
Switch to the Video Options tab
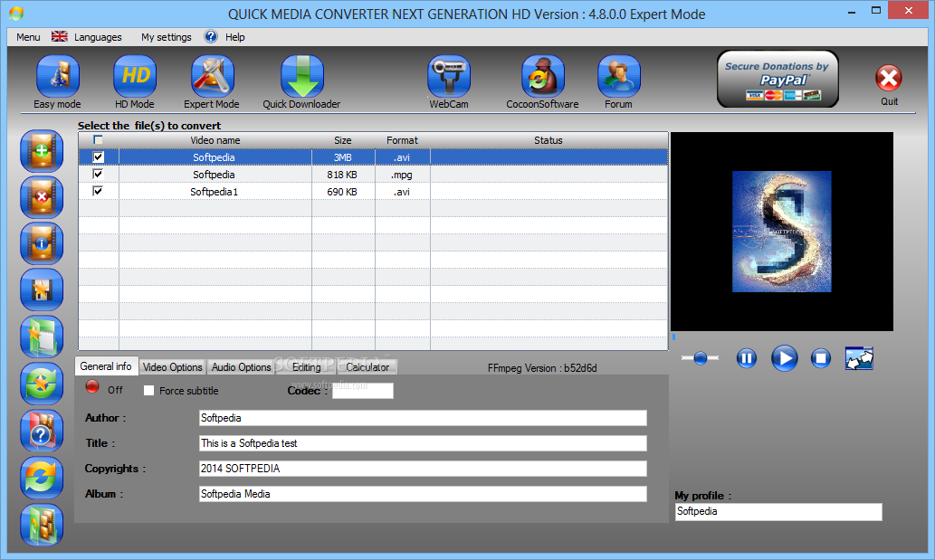point(172,367)
